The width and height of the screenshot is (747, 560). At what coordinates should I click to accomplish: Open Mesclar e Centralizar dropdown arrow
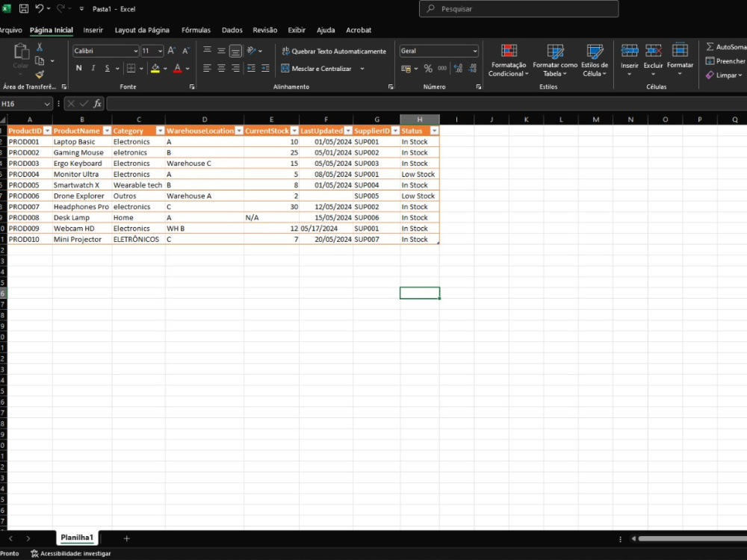362,69
